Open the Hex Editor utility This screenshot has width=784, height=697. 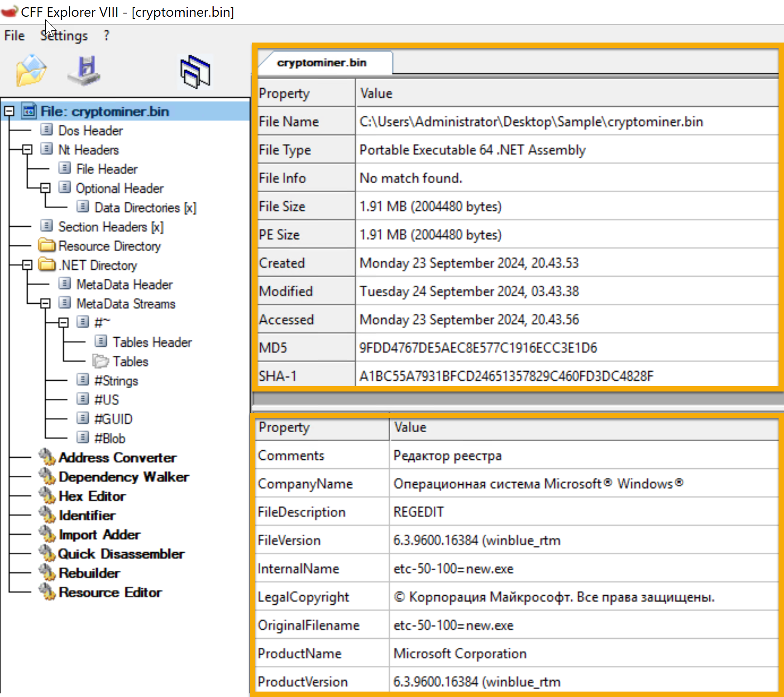click(x=92, y=496)
